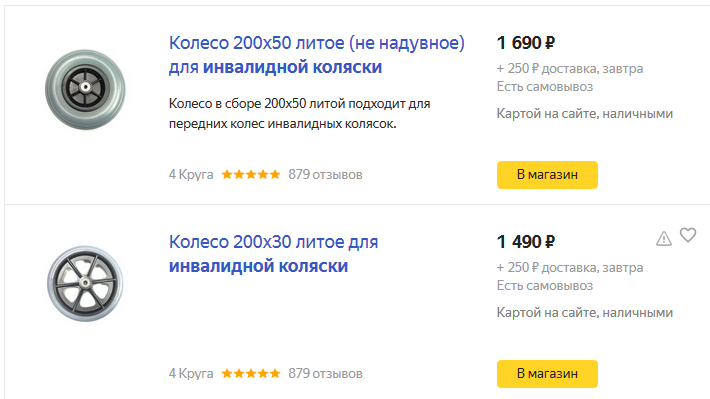
Task: Open the 'Колесо 200x50 литое (не надувное)' title link
Action: click(x=317, y=55)
